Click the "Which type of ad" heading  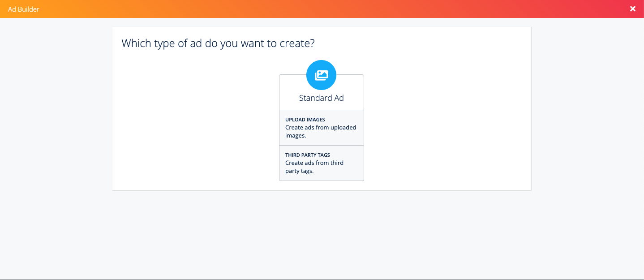click(218, 43)
